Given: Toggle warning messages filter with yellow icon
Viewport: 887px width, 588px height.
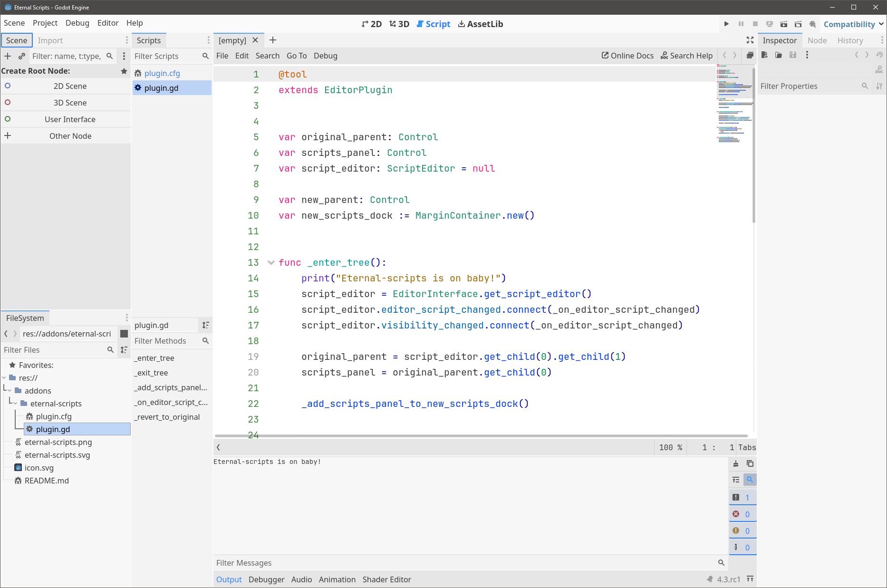Looking at the screenshot, I should click(742, 531).
